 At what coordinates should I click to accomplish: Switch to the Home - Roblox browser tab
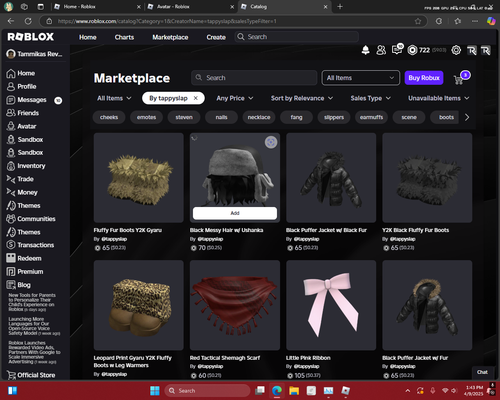[x=97, y=7]
